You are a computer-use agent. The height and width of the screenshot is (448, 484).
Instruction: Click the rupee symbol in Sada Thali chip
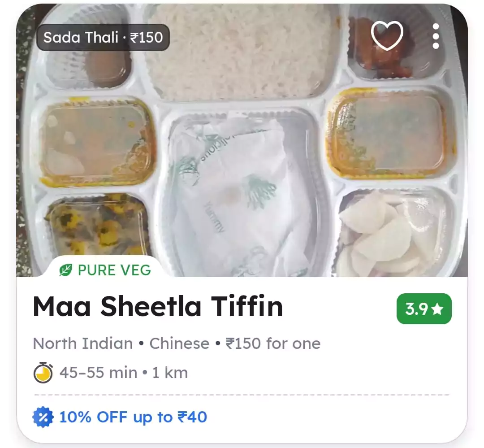134,38
